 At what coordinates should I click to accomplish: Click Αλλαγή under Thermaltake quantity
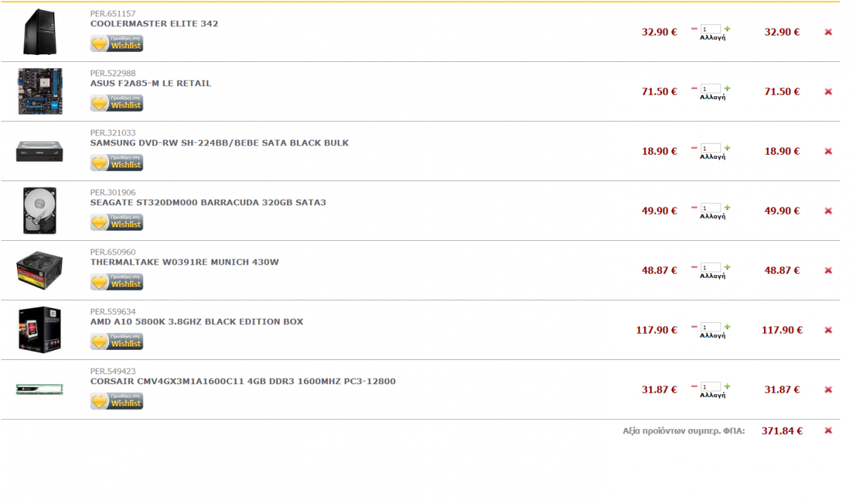point(713,276)
